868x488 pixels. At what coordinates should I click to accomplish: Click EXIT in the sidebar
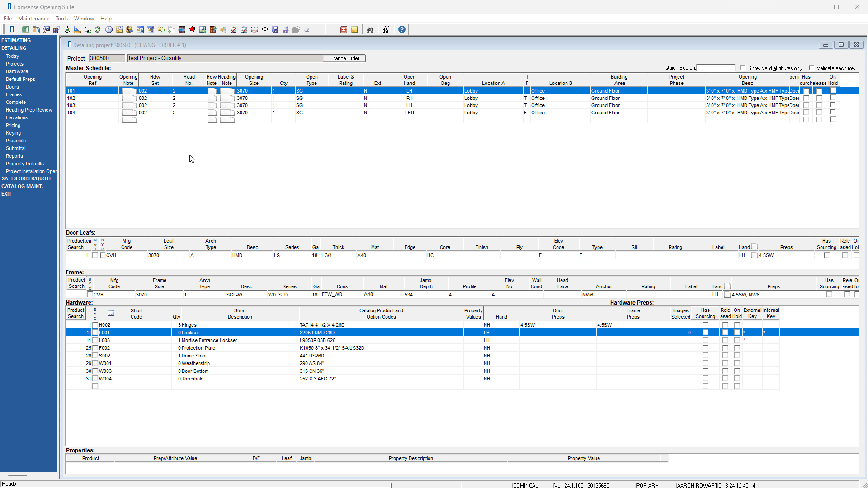click(6, 194)
